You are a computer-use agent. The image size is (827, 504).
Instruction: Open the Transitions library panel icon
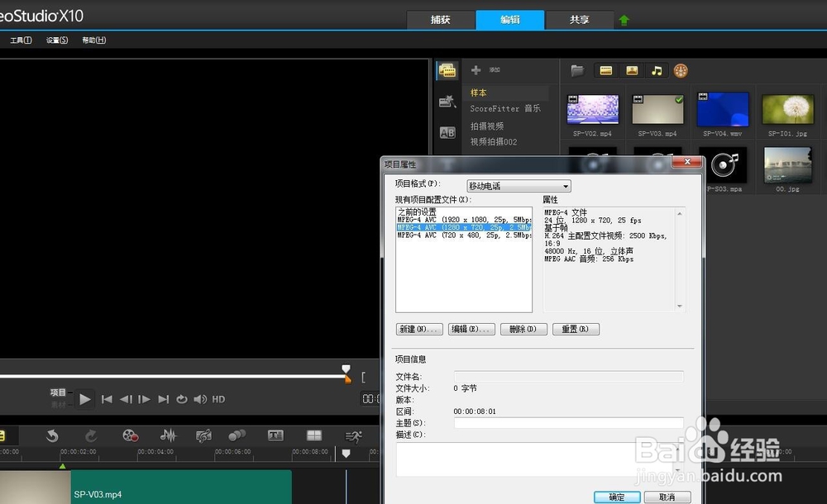447,102
